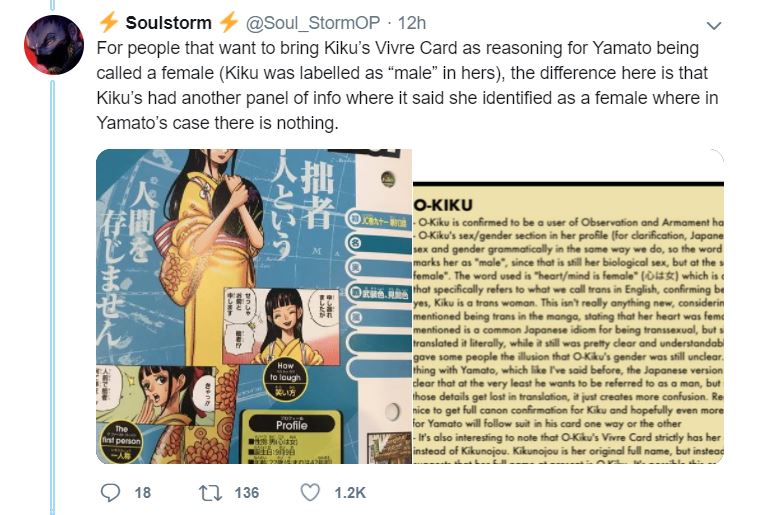Viewport: 763px width, 515px height.
Task: View the Kiku Vivre Card photo
Action: (x=254, y=306)
